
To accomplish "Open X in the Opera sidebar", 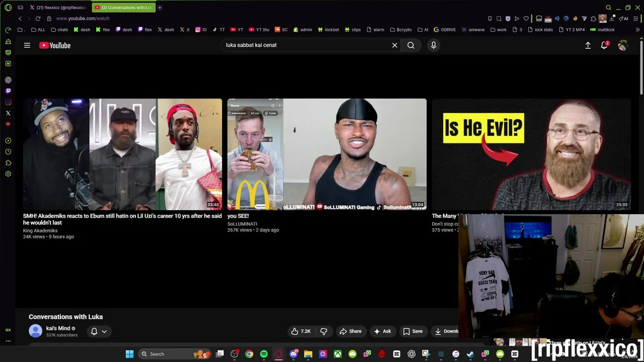I will pyautogui.click(x=8, y=113).
